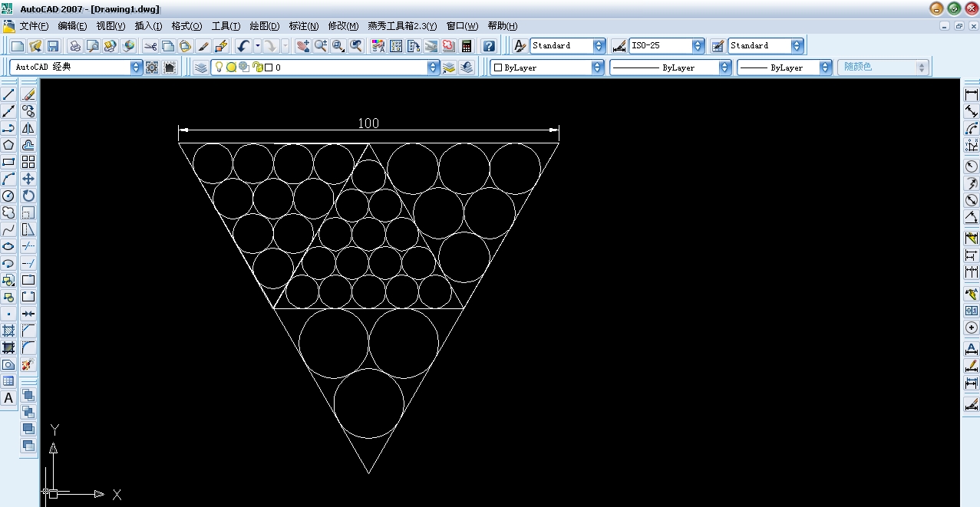Viewport: 980px width, 507px height.
Task: Open the 标注(N) menu
Action: (304, 26)
